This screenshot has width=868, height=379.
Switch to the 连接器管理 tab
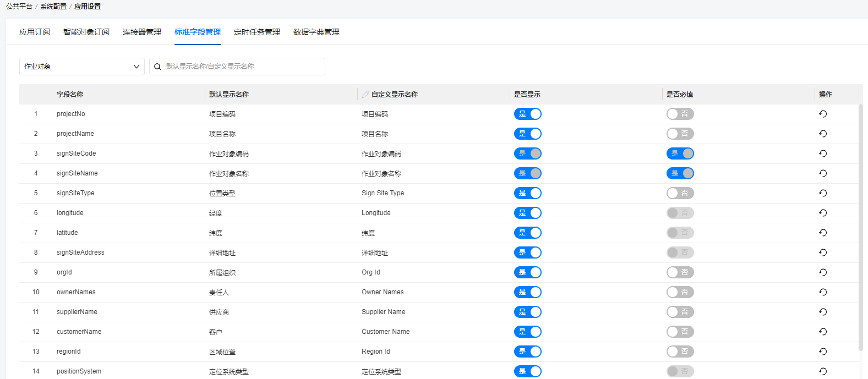[141, 32]
